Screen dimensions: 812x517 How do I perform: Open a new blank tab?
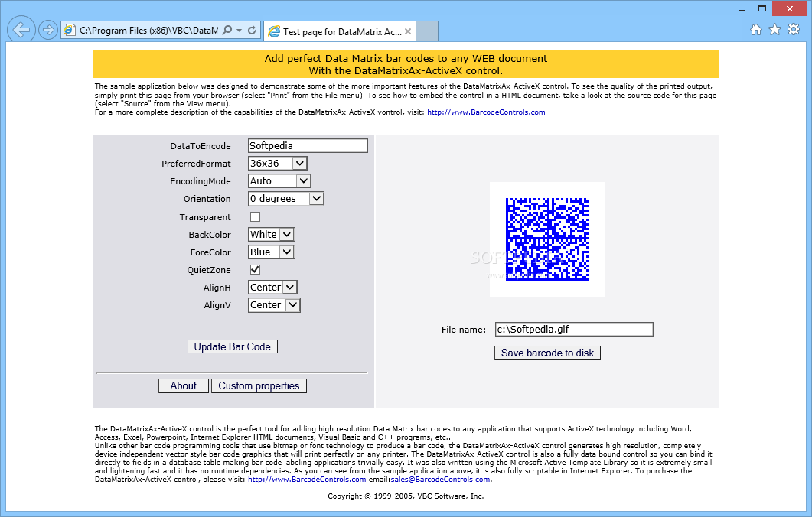click(427, 31)
